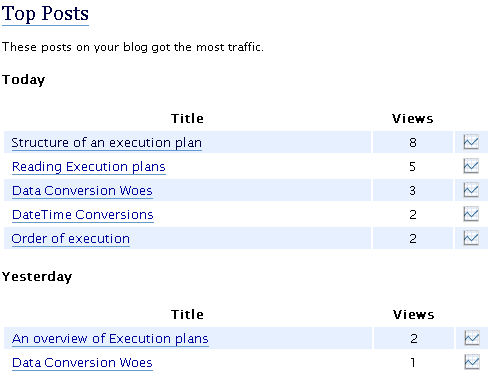The width and height of the screenshot is (497, 384).
Task: Select the Title header in Yesterday table
Action: [x=187, y=315]
